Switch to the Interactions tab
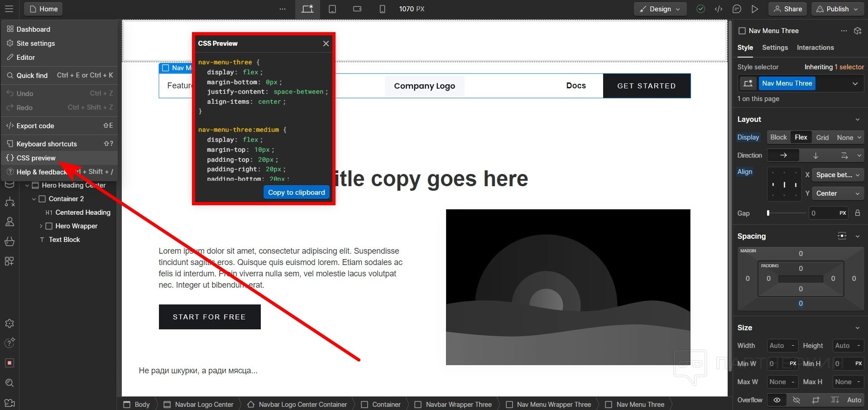Viewport: 868px width, 410px height. 815,48
